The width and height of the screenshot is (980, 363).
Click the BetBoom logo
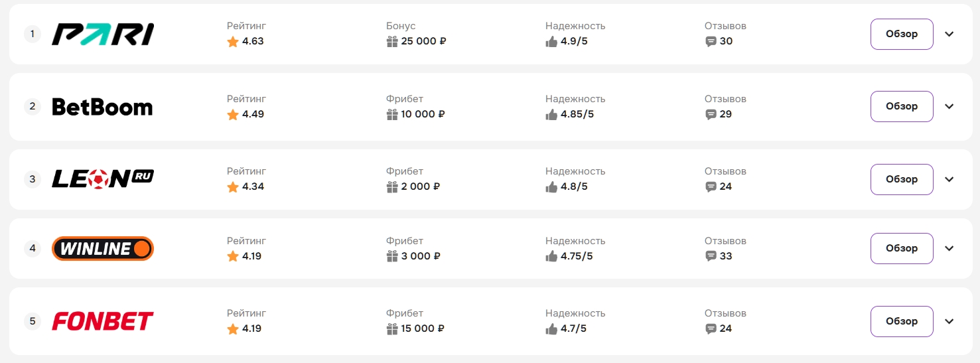coord(102,107)
